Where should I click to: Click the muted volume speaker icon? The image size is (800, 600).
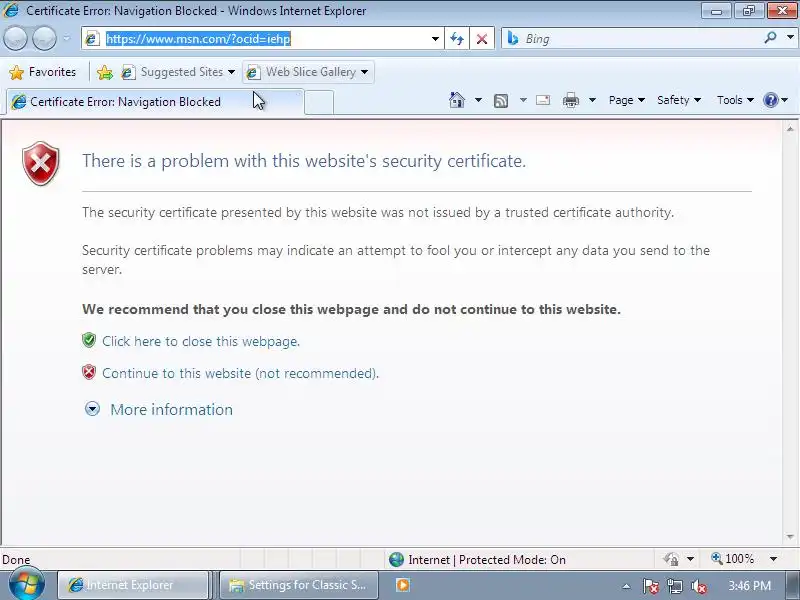pyautogui.click(x=698, y=587)
